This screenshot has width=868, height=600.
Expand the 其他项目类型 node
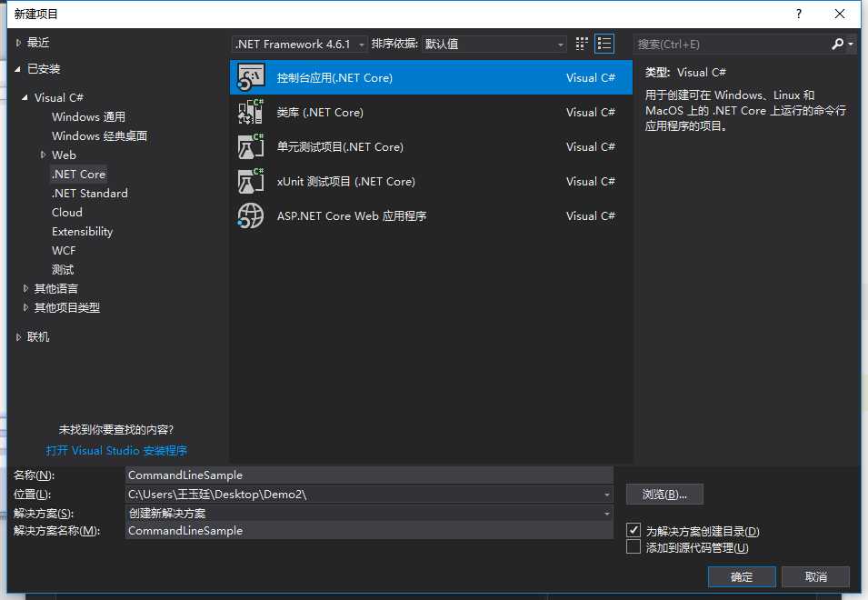(x=25, y=307)
